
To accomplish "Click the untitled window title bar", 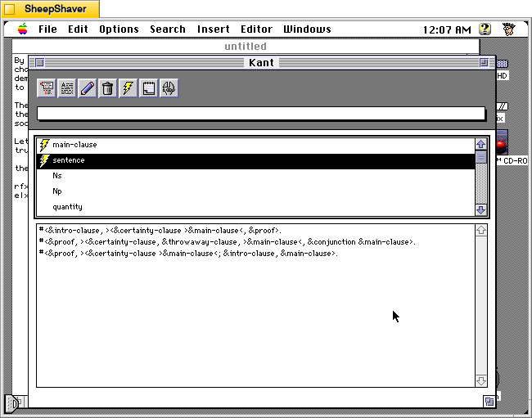I will click(246, 46).
